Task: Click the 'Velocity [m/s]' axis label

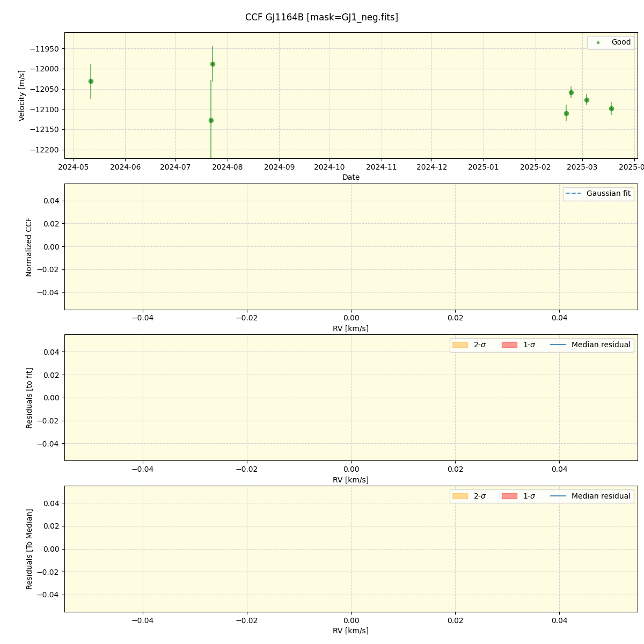Action: [22, 96]
